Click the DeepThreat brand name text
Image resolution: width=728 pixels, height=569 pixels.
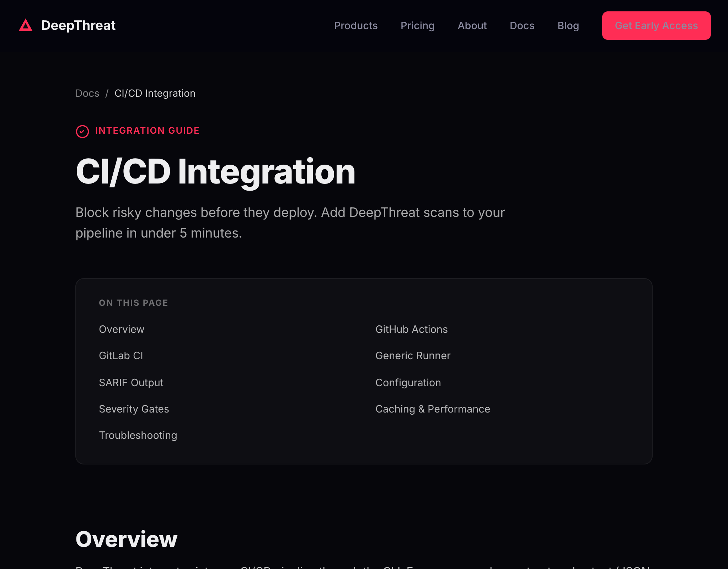(x=78, y=26)
